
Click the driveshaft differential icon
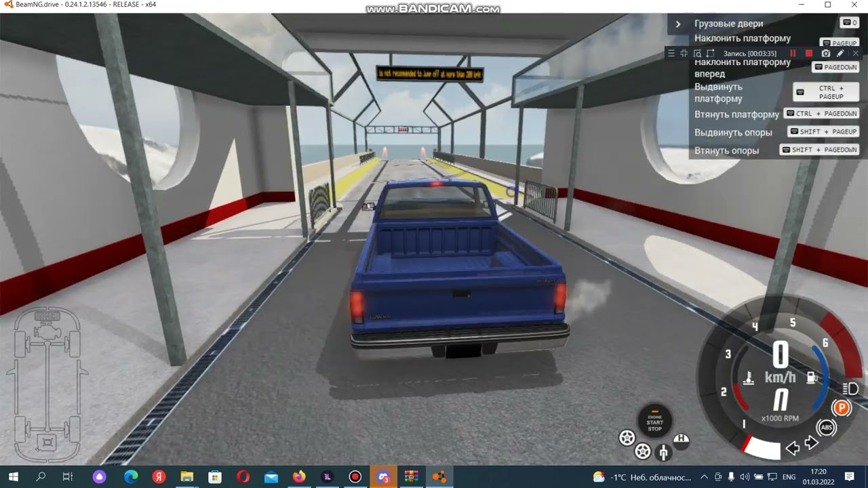[x=663, y=452]
